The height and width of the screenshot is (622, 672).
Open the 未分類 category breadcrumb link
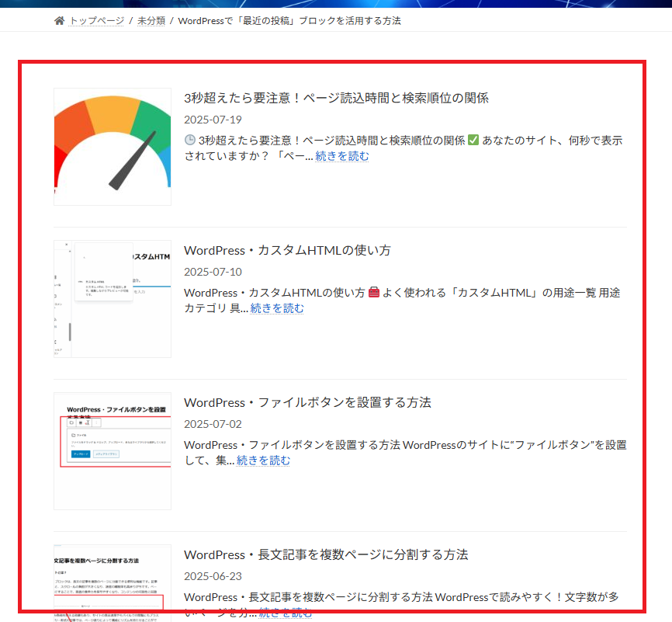151,21
